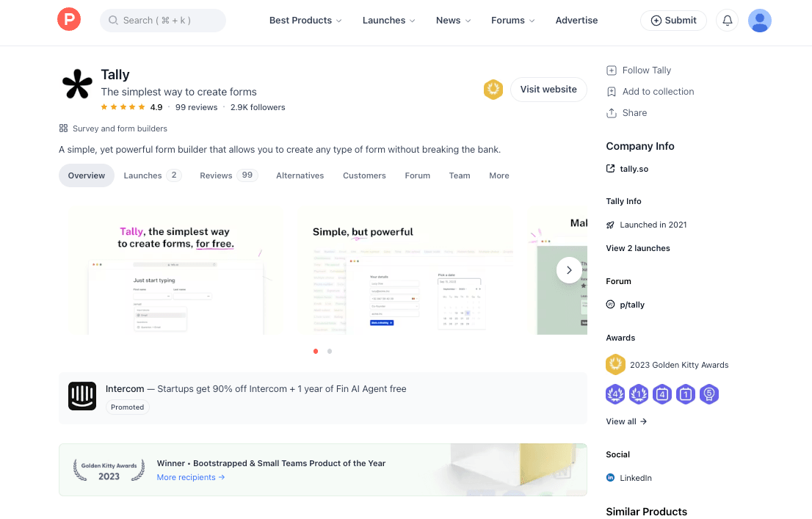Open the Forums dropdown
The width and height of the screenshot is (812, 519).
pos(513,21)
